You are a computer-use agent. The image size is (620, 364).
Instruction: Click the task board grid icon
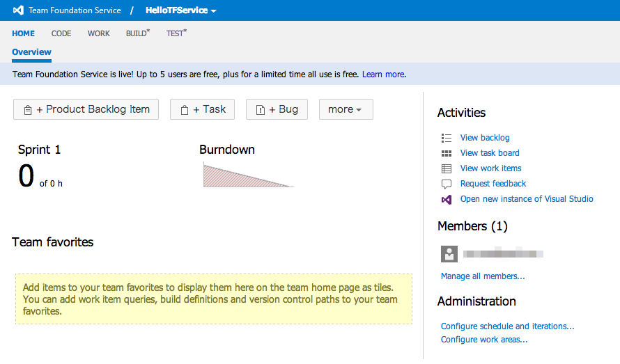coord(447,153)
